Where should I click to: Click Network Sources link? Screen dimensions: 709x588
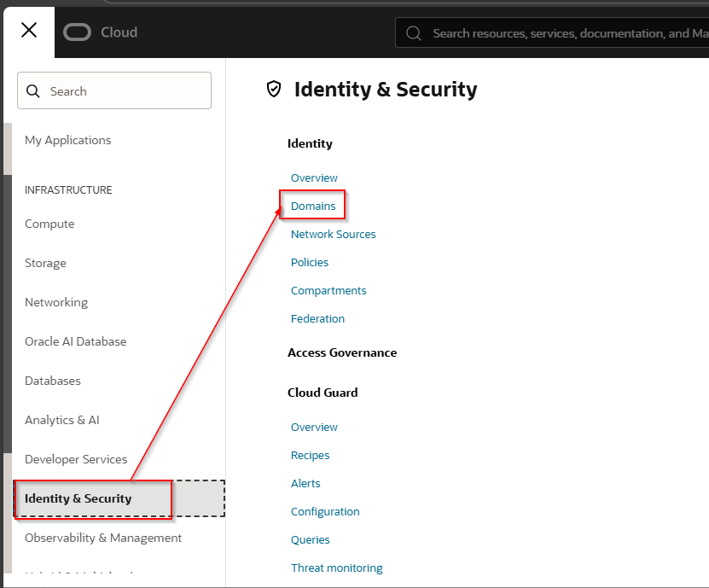pos(333,234)
